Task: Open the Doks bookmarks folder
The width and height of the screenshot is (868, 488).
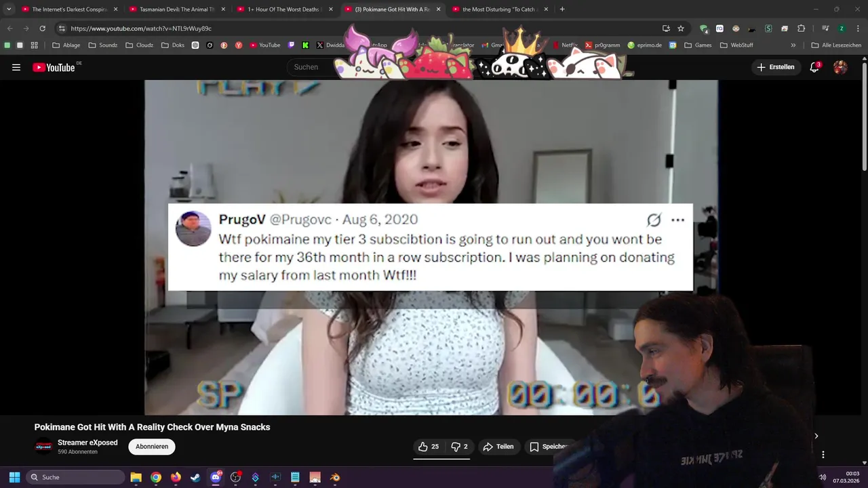Action: tap(172, 45)
